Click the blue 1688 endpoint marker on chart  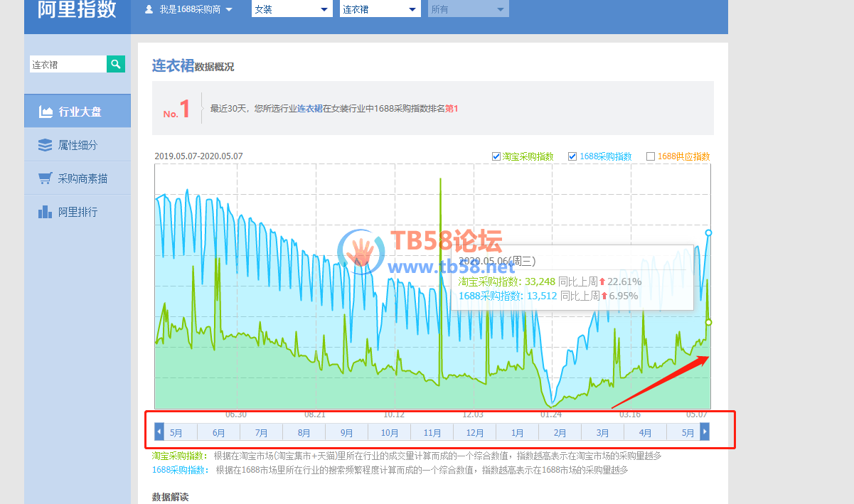coord(708,232)
